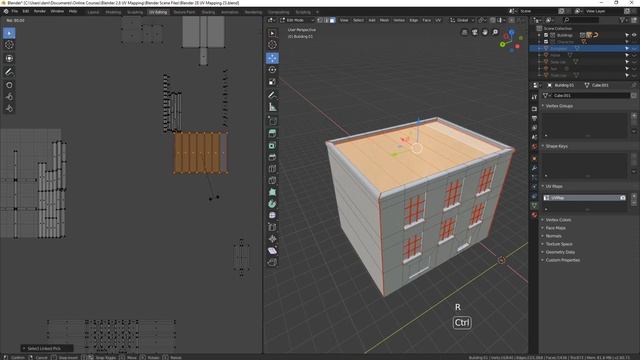The image size is (640, 360).
Task: Open the File menu
Action: coord(15,11)
